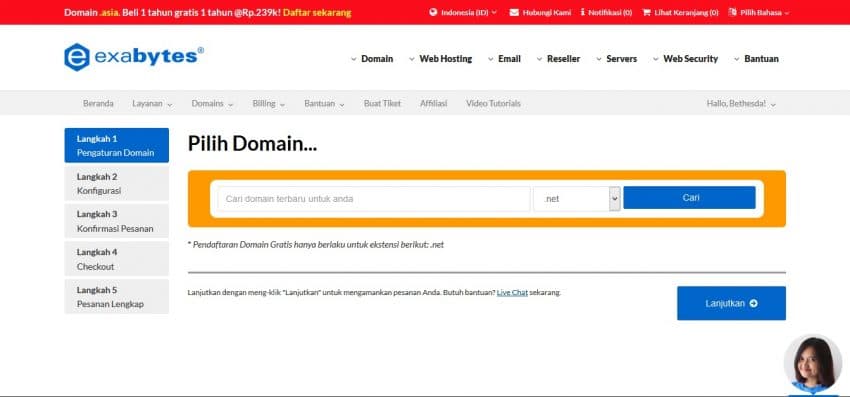Image resolution: width=850 pixels, height=397 pixels.
Task: Click the language icon beside Pilih Bahasa
Action: [x=733, y=12]
